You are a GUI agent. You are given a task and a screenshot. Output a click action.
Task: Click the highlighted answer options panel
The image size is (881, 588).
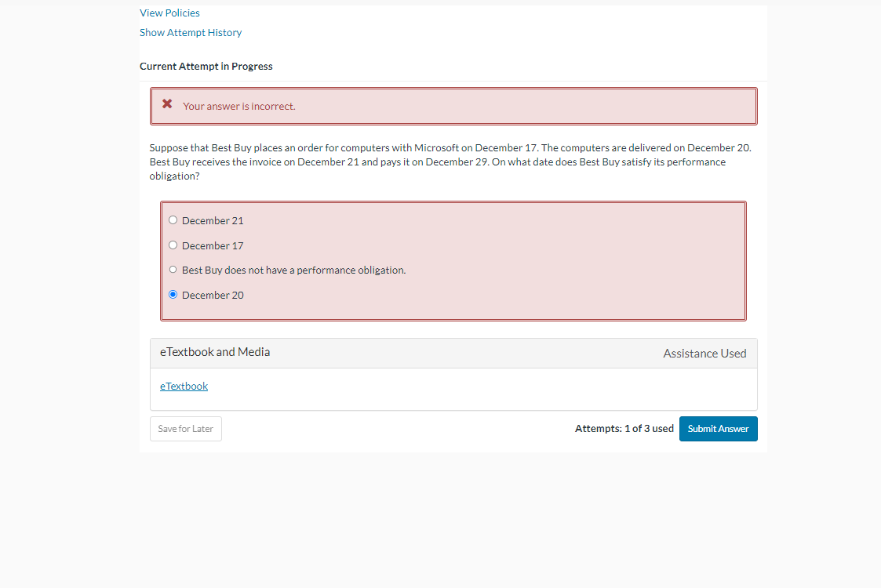[453, 260]
